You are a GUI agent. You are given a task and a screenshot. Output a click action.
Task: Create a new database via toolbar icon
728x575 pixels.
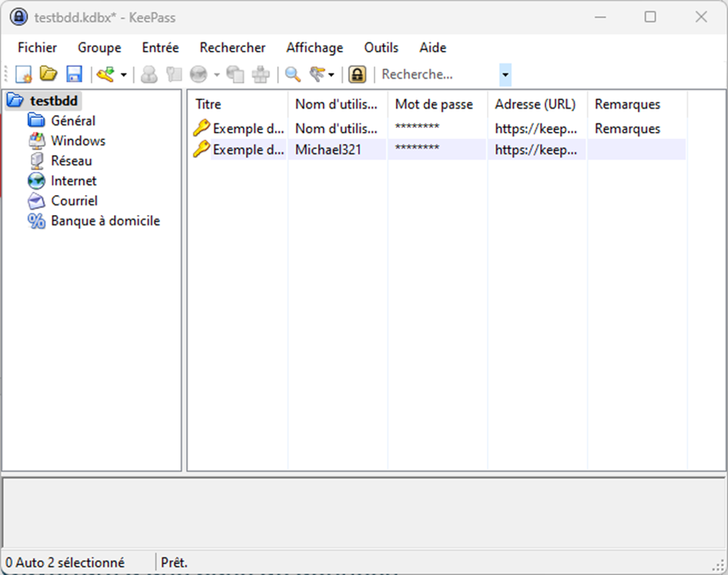click(23, 74)
